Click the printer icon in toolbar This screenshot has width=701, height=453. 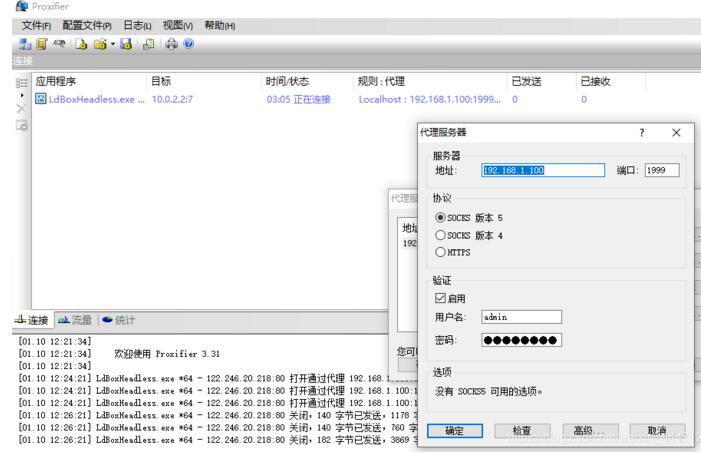tap(171, 44)
